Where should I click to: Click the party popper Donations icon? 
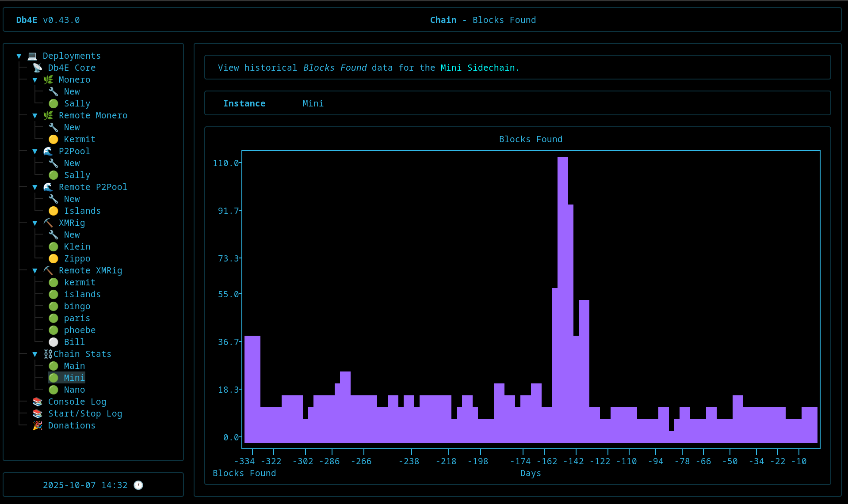point(38,425)
